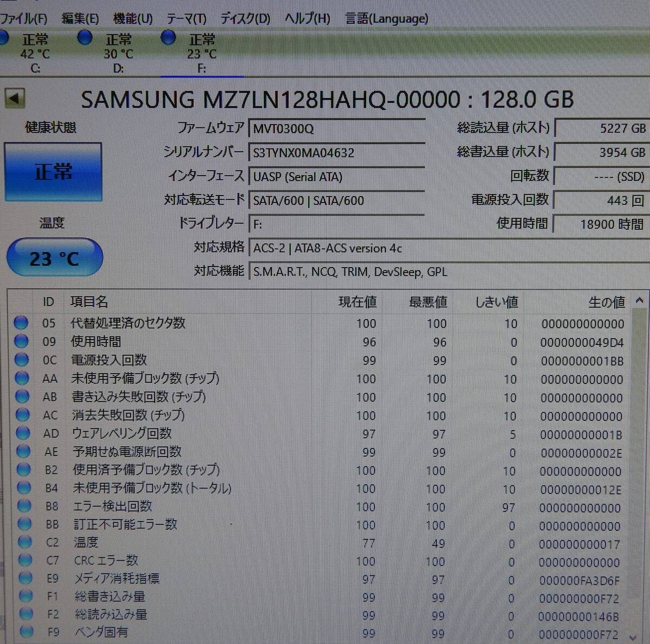Click the transfer mode field SATA/600
Screen dimensions: 650x644
(336, 200)
